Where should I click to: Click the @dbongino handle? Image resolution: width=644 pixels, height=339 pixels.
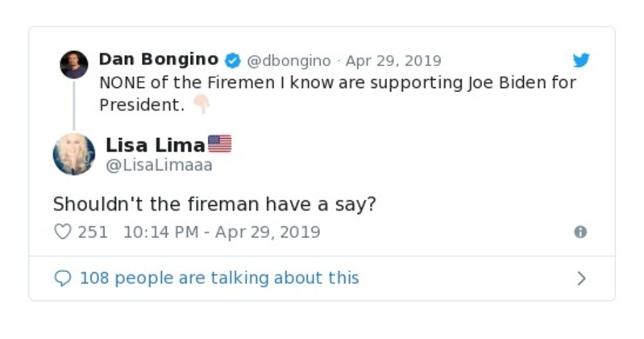[x=288, y=61]
